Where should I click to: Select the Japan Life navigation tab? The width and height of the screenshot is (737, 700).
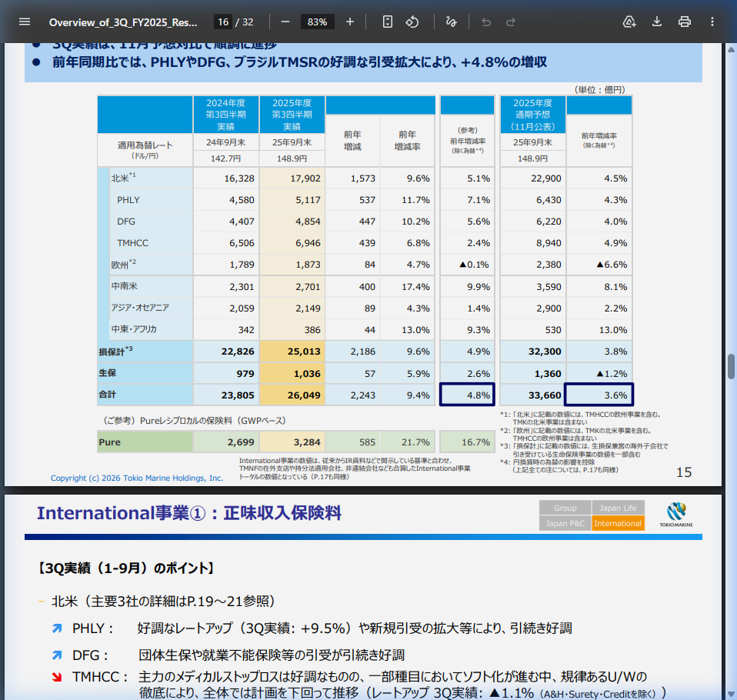618,508
